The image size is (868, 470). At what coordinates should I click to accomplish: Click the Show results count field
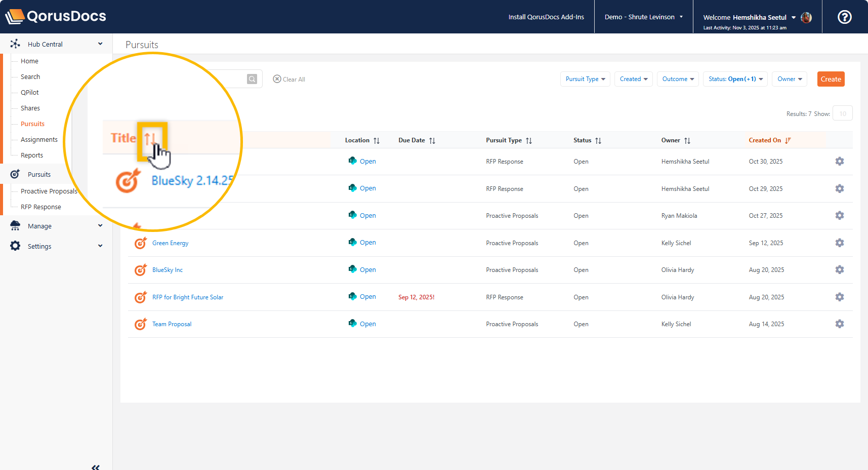[842, 113]
